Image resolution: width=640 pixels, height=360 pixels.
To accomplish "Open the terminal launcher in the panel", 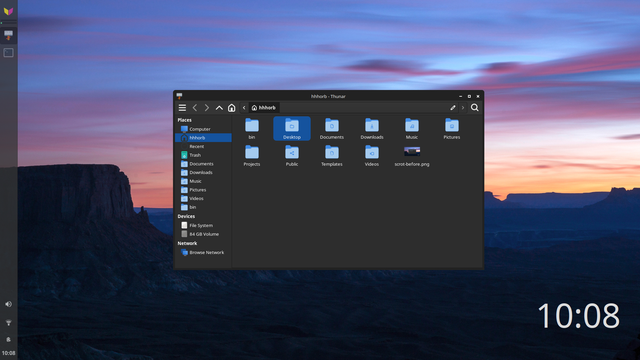I will point(8,53).
